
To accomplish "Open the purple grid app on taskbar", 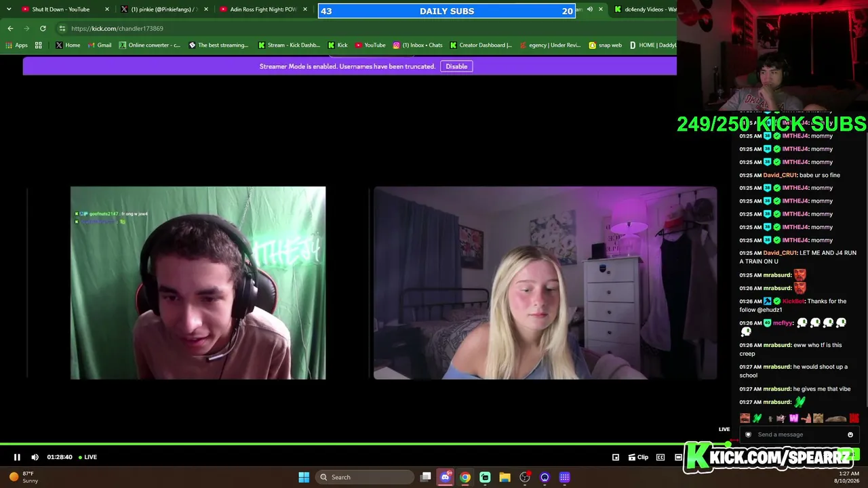I will tap(564, 477).
